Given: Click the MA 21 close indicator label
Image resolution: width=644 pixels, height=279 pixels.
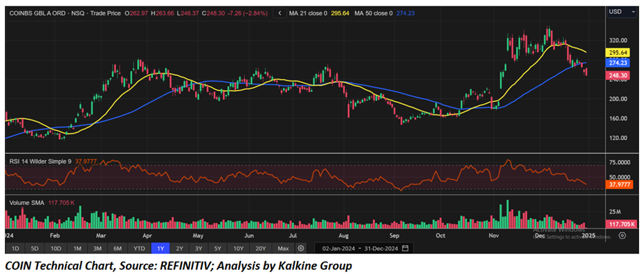Looking at the screenshot, I should (308, 13).
